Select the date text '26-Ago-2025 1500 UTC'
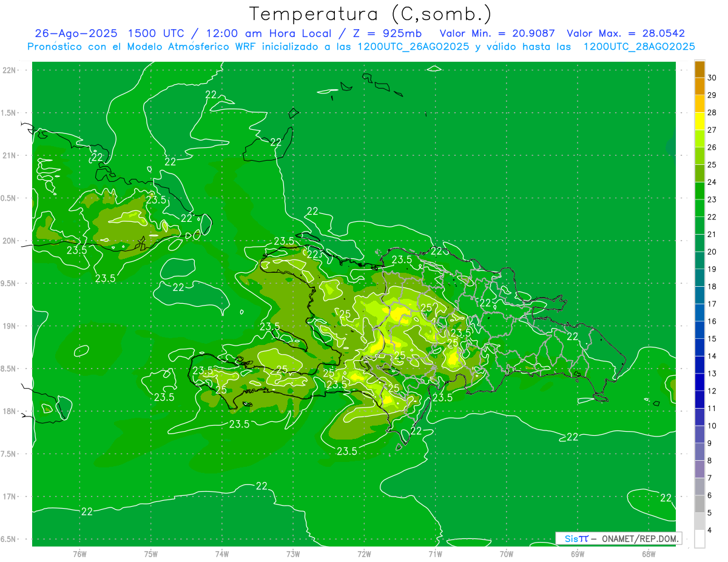 109,34
